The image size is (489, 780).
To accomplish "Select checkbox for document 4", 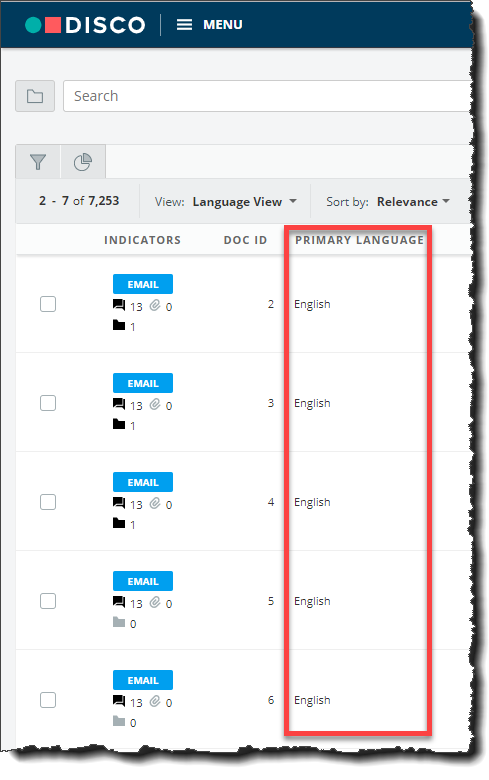I will 48,502.
